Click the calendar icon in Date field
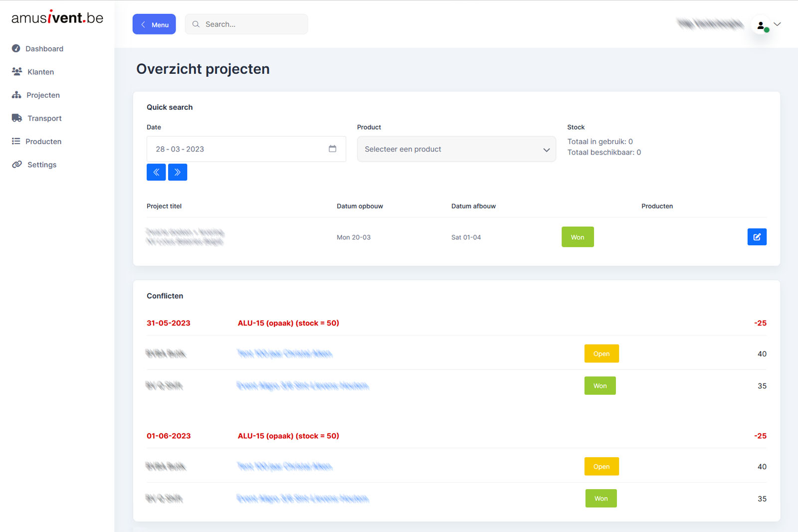 (x=333, y=149)
